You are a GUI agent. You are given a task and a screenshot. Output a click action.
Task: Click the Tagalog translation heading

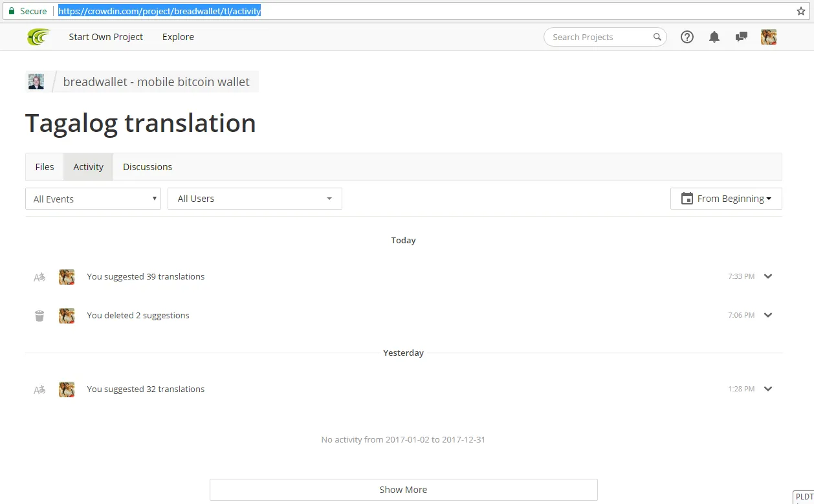point(140,123)
